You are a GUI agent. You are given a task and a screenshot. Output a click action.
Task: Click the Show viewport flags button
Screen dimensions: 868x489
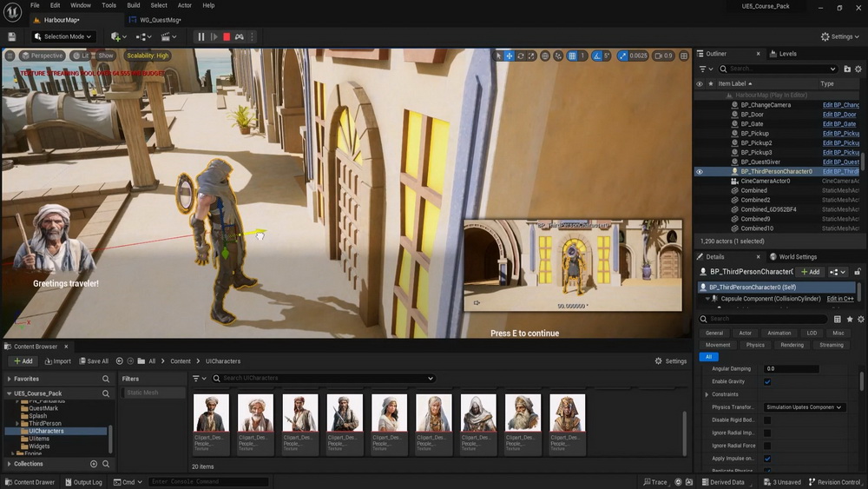point(104,56)
